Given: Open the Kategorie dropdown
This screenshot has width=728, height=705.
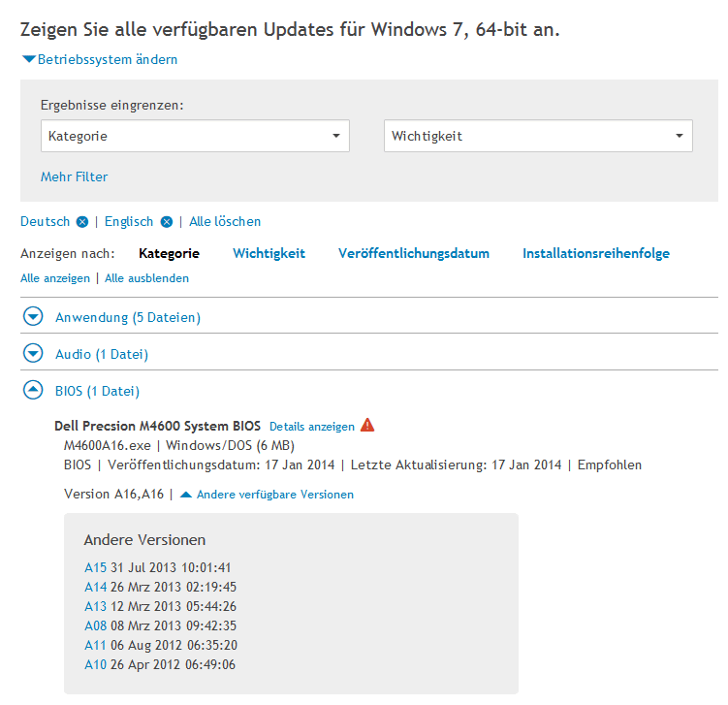Looking at the screenshot, I should tap(195, 136).
